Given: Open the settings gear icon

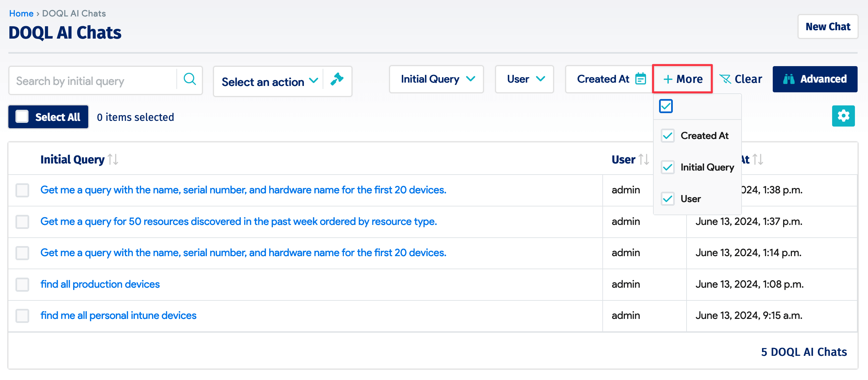Looking at the screenshot, I should [843, 116].
